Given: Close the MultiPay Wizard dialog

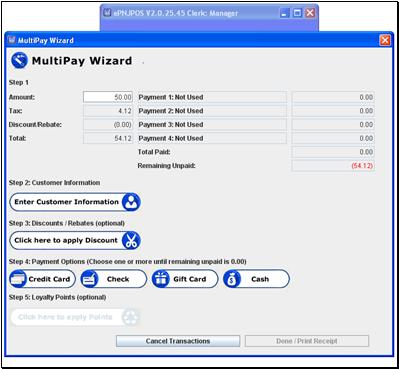Looking at the screenshot, I should pyautogui.click(x=385, y=40).
